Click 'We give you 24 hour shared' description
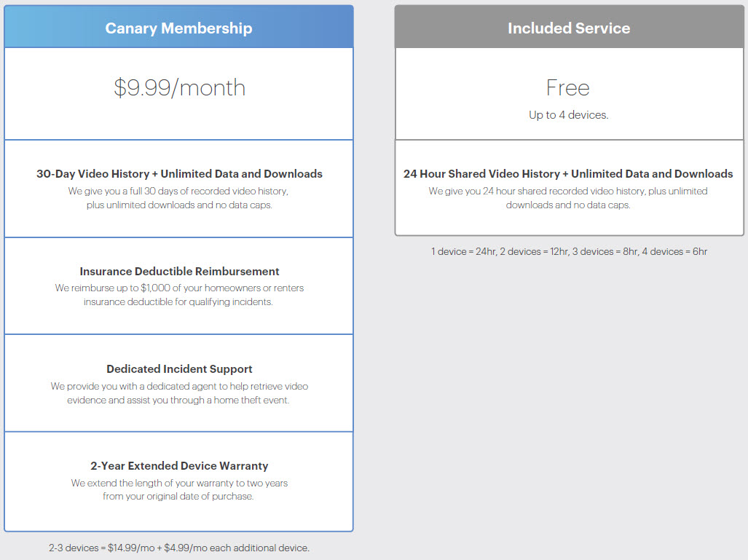This screenshot has height=560, width=748. coord(568,198)
